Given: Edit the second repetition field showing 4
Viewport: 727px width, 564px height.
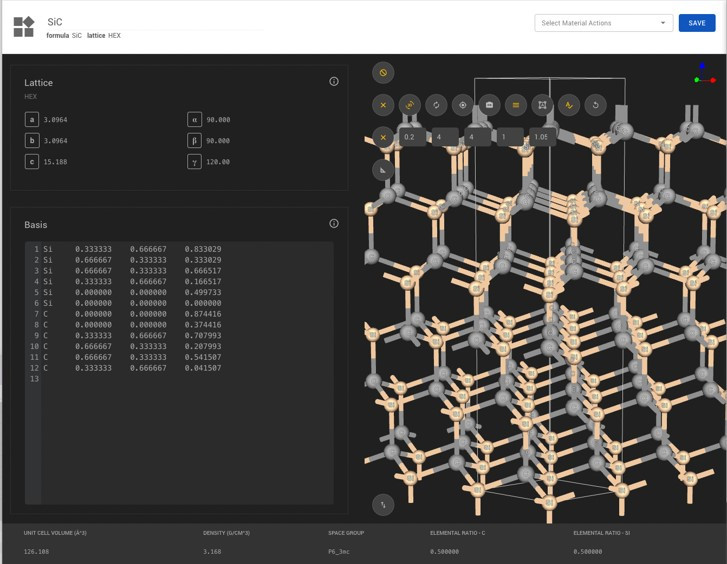Looking at the screenshot, I should (477, 137).
